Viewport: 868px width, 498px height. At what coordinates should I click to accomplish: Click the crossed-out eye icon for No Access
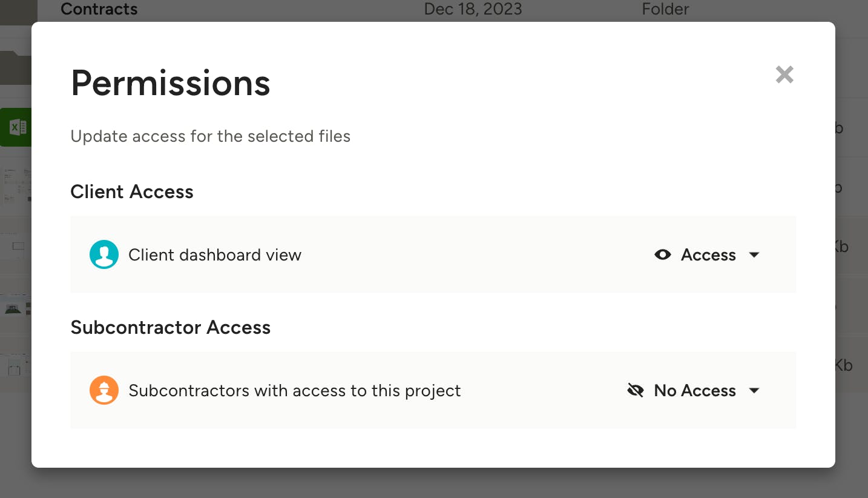(636, 390)
